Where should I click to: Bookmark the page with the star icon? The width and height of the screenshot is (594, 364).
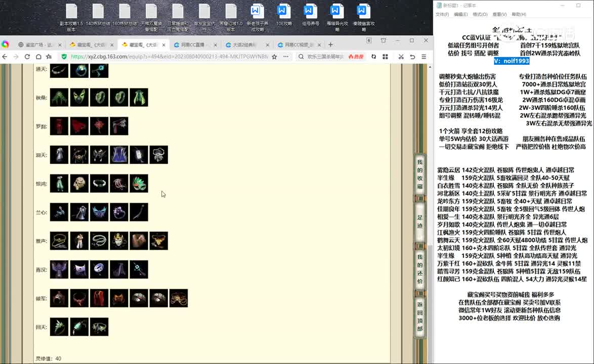(x=274, y=57)
